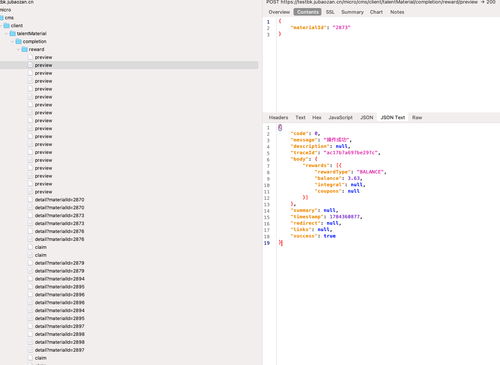Collapse the completion folder chevron
Viewport: 500px width, 365px height.
point(12,42)
